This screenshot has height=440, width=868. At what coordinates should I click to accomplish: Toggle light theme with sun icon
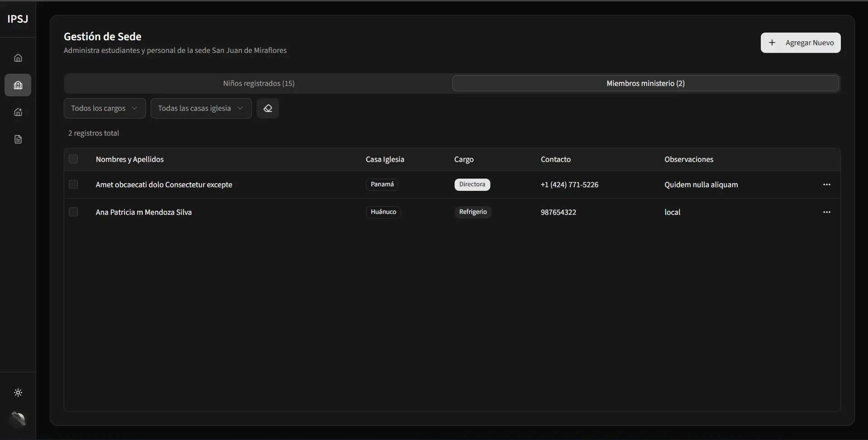pos(18,393)
